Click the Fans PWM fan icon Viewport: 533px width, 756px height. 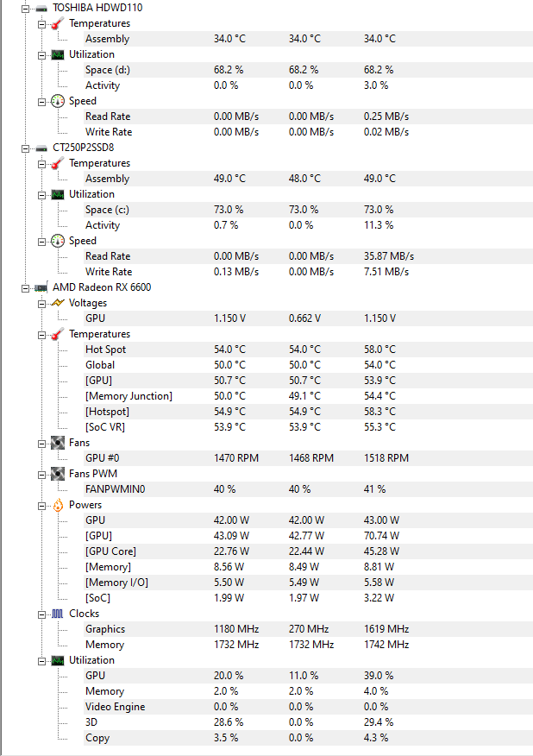(58, 474)
